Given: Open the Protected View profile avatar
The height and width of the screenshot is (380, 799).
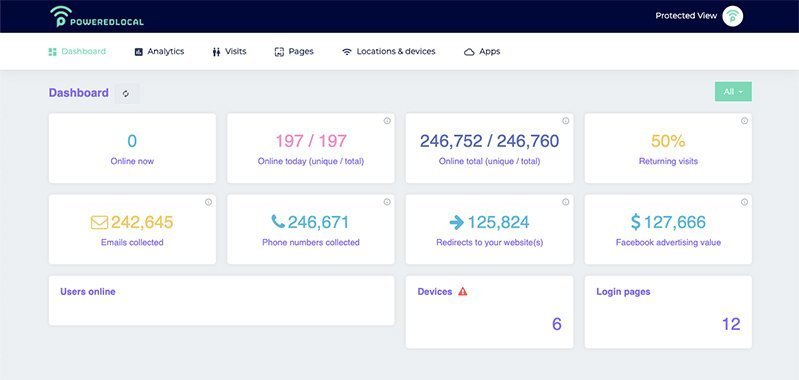Looking at the screenshot, I should tap(733, 16).
